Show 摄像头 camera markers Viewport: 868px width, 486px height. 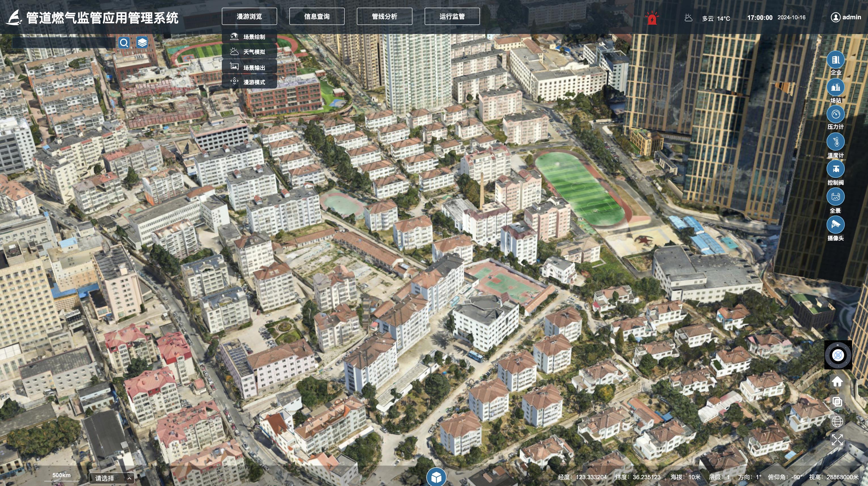pyautogui.click(x=835, y=224)
